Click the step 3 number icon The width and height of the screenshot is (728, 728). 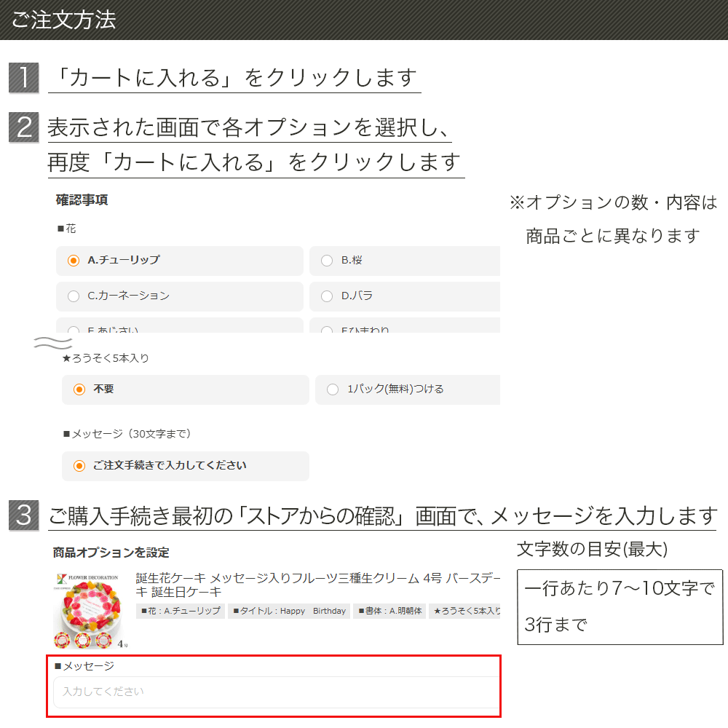tap(23, 515)
